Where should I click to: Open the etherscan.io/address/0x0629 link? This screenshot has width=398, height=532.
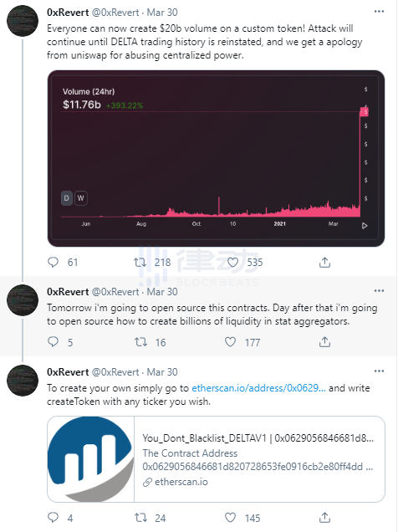coord(258,388)
